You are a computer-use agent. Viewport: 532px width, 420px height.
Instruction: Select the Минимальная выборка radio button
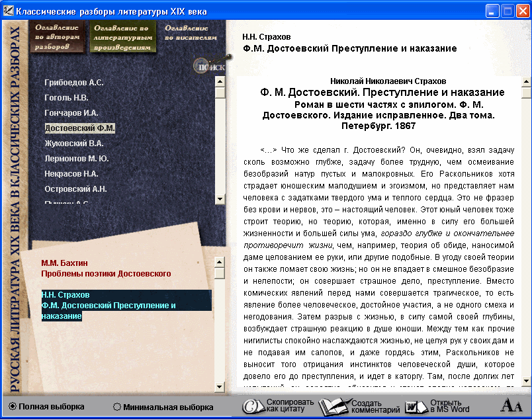pos(117,407)
